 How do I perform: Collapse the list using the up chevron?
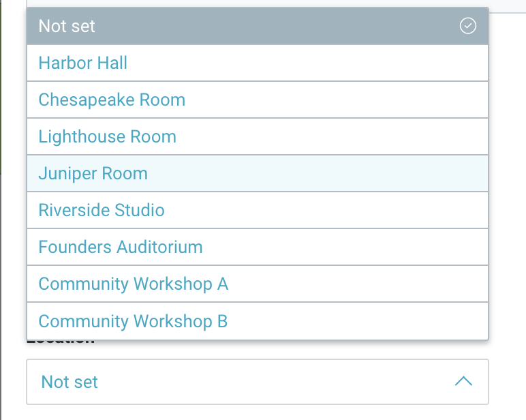pyautogui.click(x=463, y=381)
